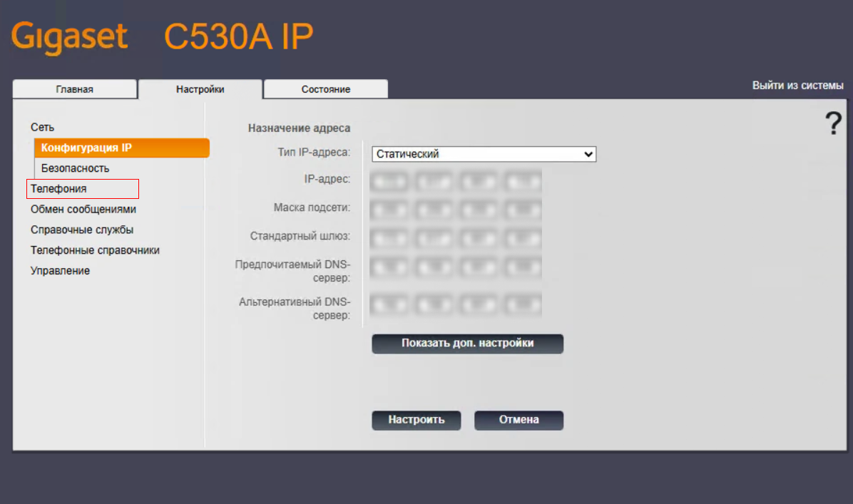This screenshot has width=853, height=504.
Task: Go to Справочные службы section
Action: point(81,230)
